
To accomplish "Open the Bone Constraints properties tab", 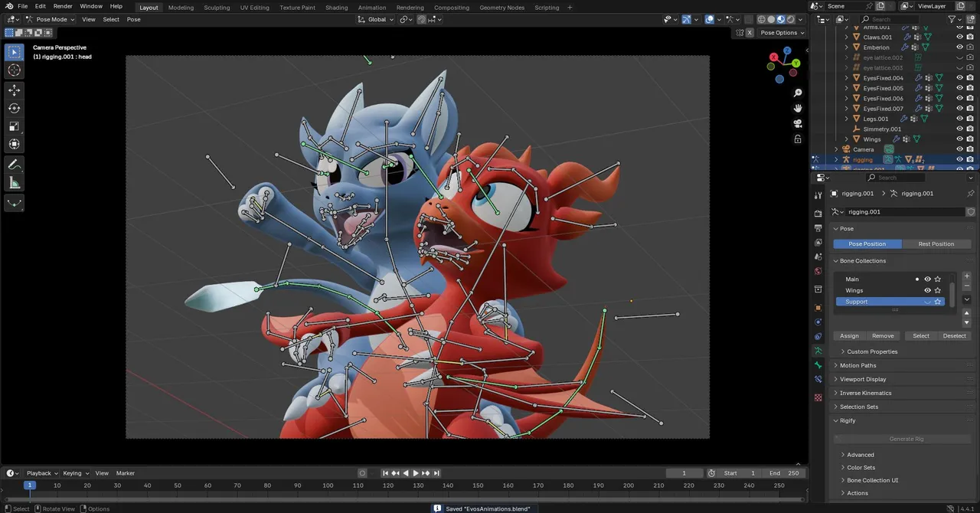I will (x=818, y=380).
